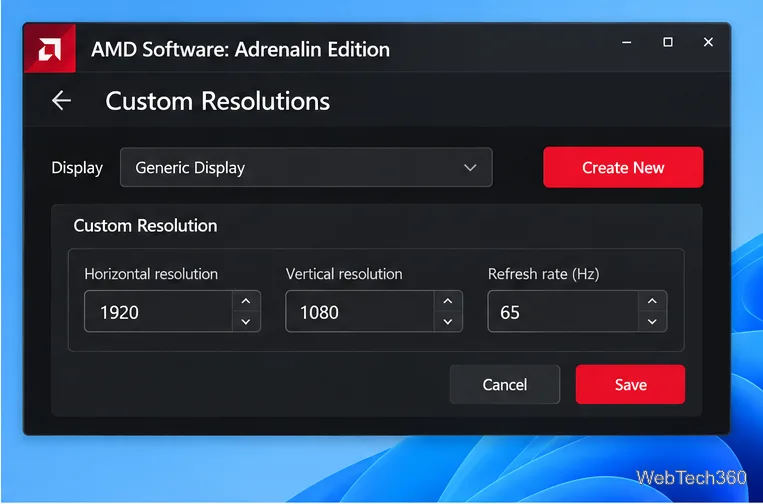Image resolution: width=763 pixels, height=504 pixels.
Task: Open the Generic Display dropdown
Action: 306,167
